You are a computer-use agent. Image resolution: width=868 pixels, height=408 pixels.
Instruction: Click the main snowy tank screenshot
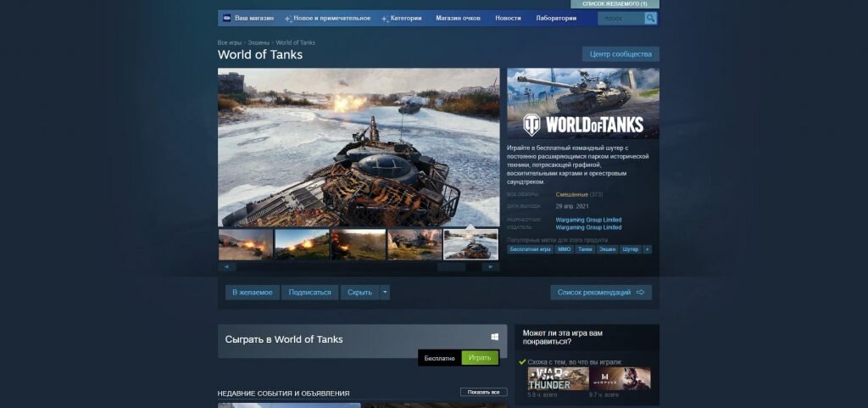click(x=359, y=148)
